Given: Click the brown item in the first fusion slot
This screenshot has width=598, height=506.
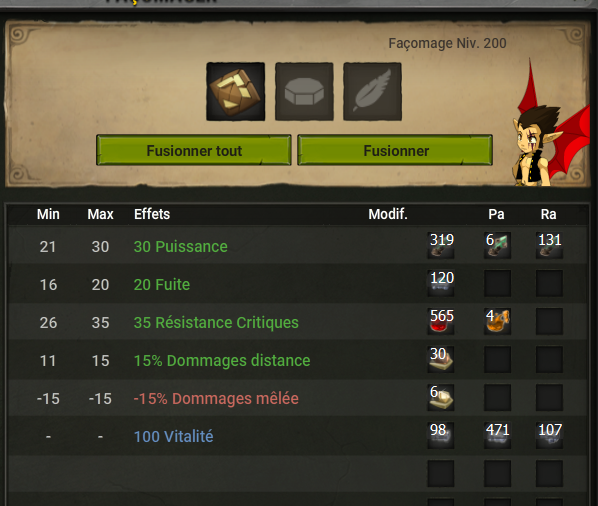Looking at the screenshot, I should pos(236,92).
